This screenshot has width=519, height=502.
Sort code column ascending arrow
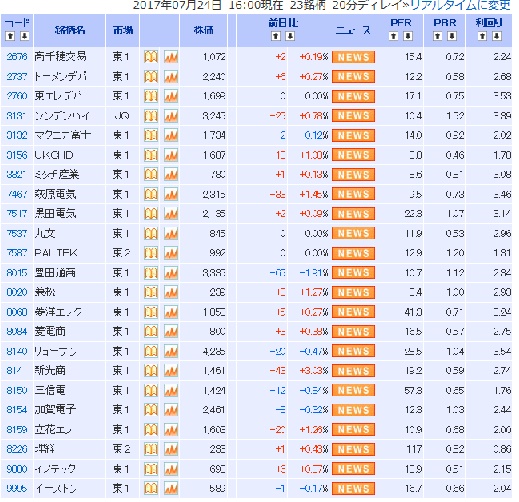10,36
